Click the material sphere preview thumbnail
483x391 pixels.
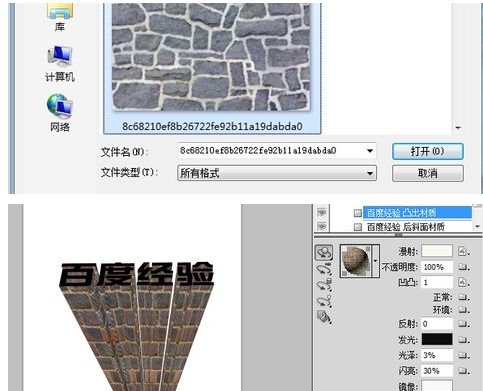pyautogui.click(x=355, y=261)
